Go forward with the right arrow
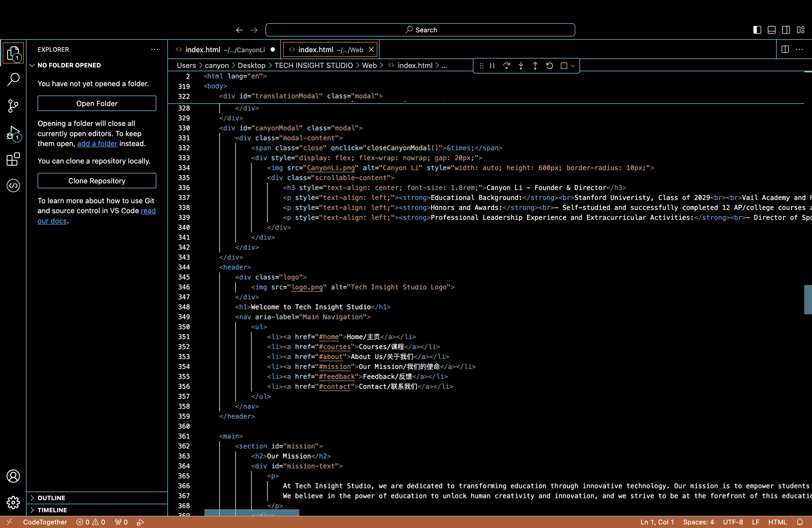The height and width of the screenshot is (528, 812). tap(254, 30)
